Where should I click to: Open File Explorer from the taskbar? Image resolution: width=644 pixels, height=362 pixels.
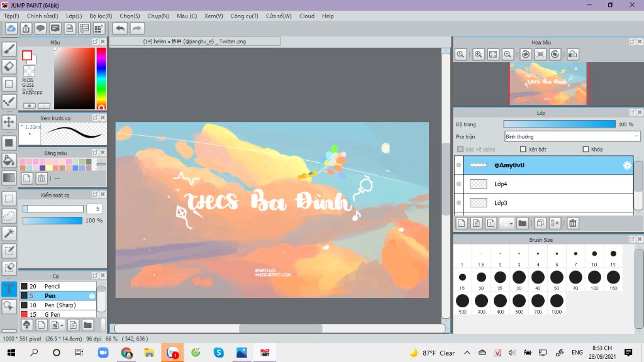pyautogui.click(x=149, y=353)
